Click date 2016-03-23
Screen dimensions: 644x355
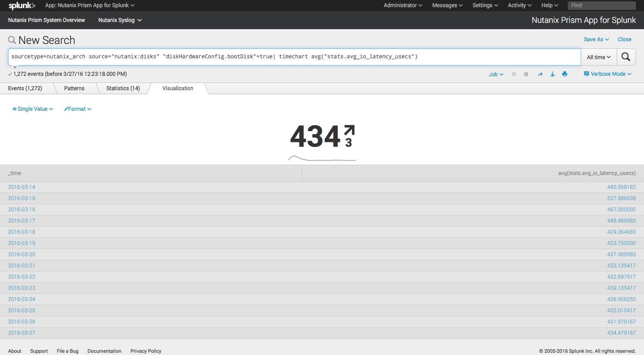[x=22, y=288]
